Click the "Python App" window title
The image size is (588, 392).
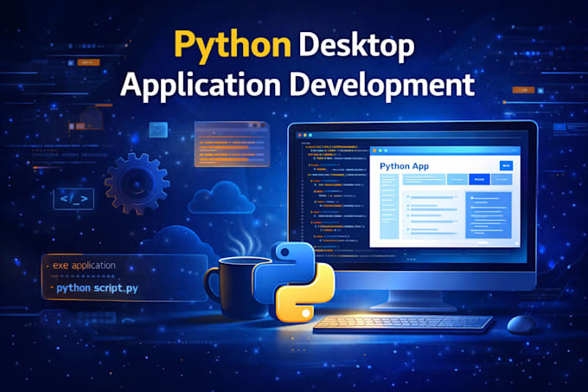click(405, 166)
